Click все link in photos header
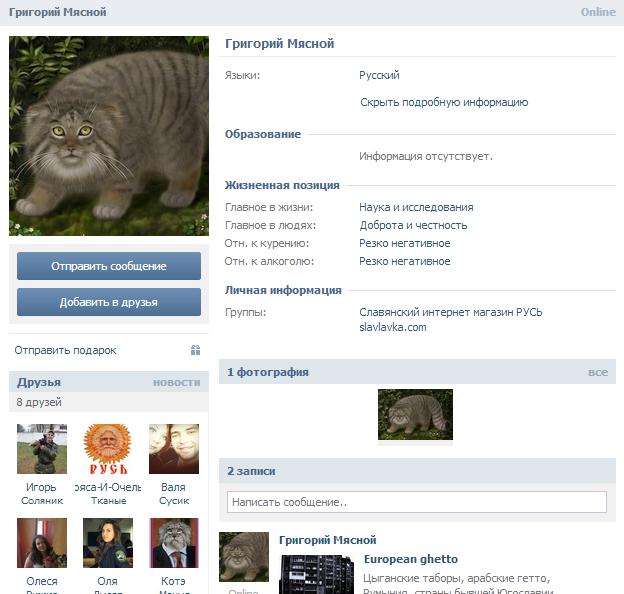Image resolution: width=624 pixels, height=594 pixels. point(598,372)
